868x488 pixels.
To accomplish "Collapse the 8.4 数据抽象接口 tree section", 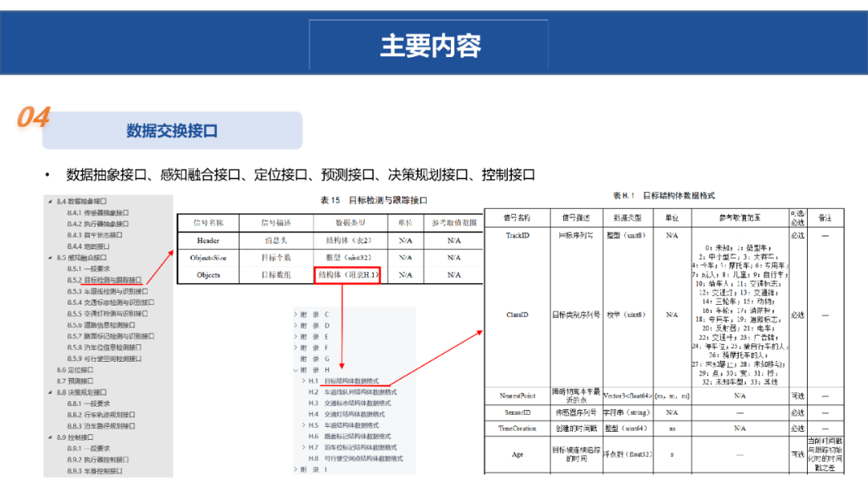I will click(x=50, y=202).
